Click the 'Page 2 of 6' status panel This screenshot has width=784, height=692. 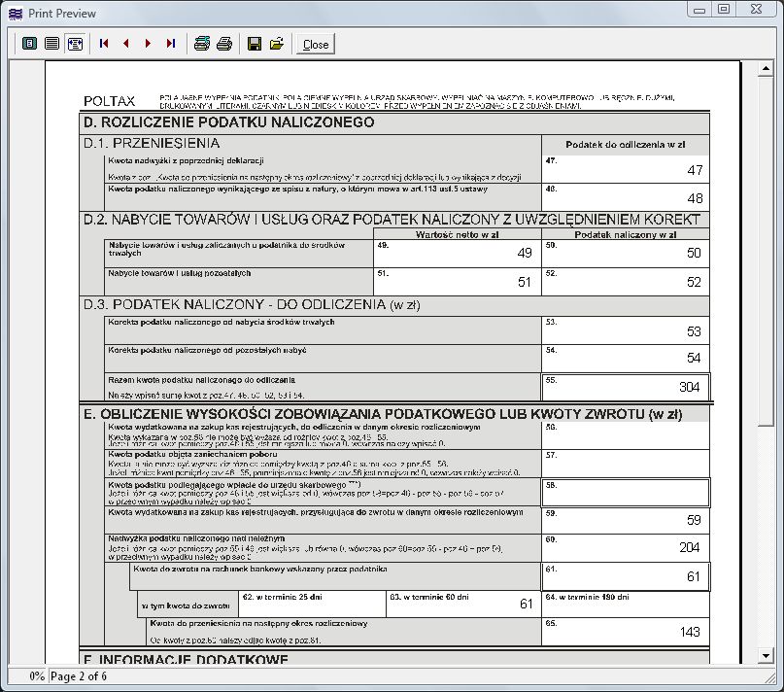(78, 676)
